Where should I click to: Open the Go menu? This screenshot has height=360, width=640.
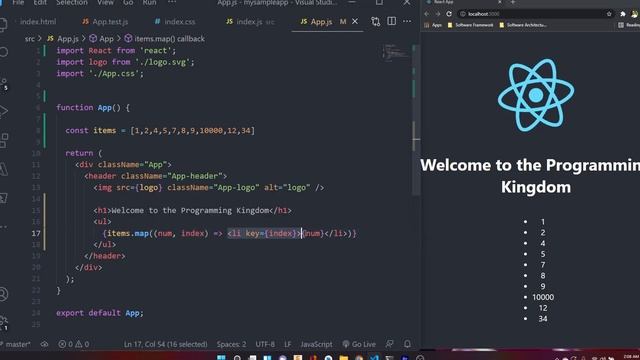(128, 2)
